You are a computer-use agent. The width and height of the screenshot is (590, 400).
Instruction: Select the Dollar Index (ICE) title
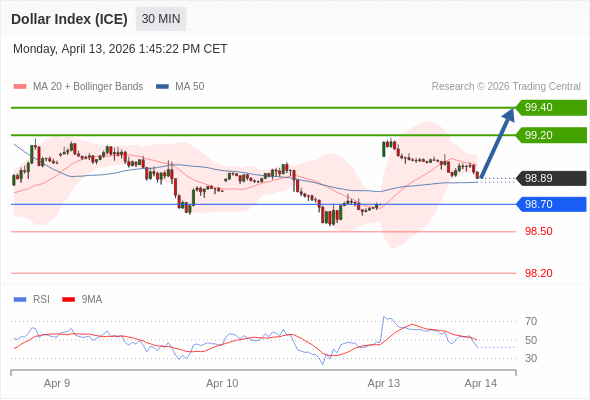pyautogui.click(x=69, y=19)
